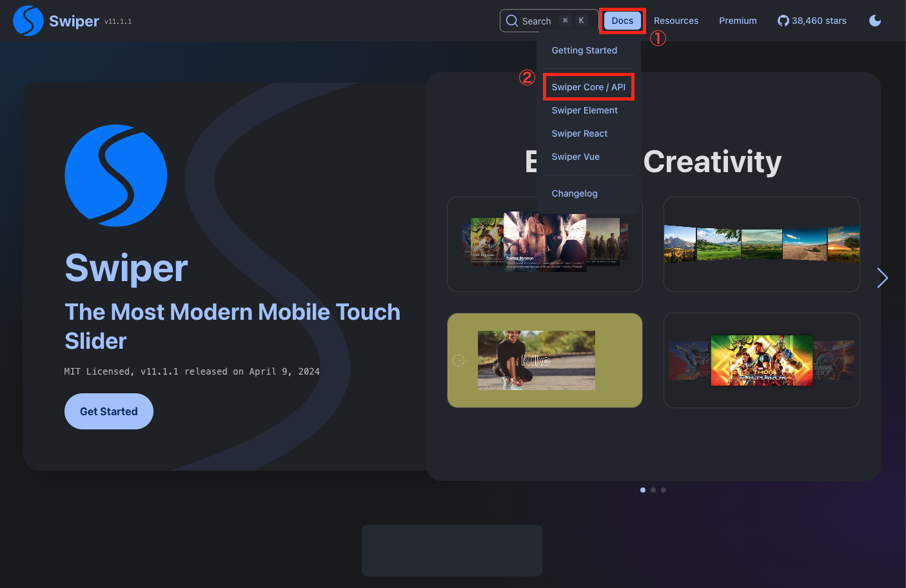Open the landscape panorama demo thumbnail
The image size is (906, 588).
click(762, 244)
